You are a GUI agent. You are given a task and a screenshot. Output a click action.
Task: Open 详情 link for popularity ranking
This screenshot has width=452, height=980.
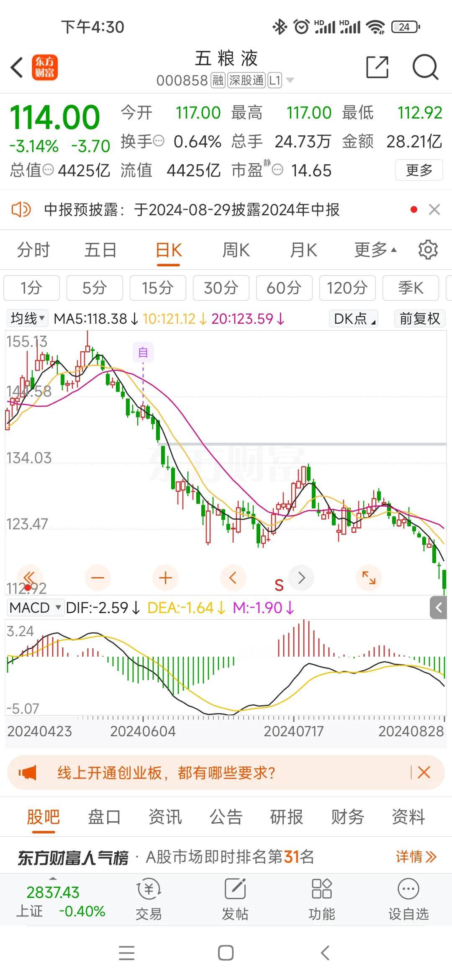pos(416,856)
